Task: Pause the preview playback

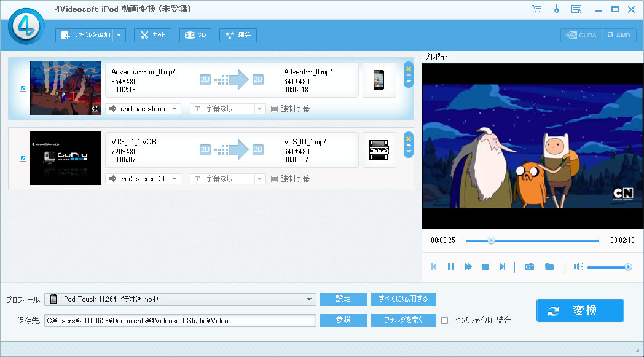Action: (450, 267)
